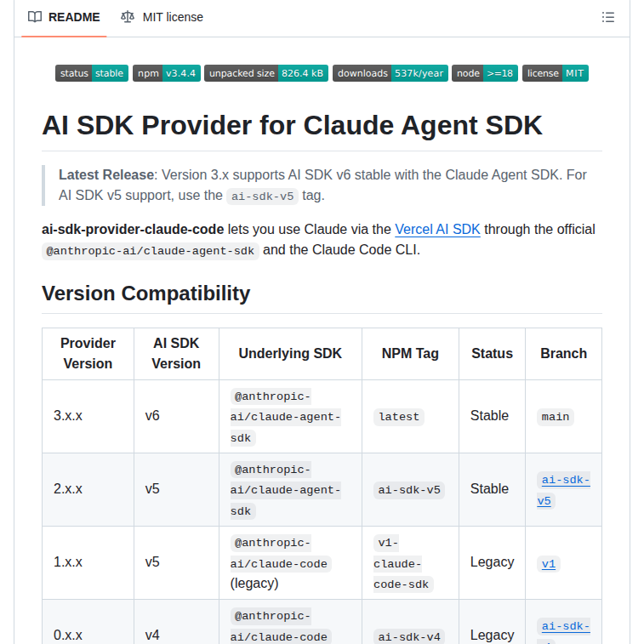Click inline code ai-sdk-v5 in release note

click(262, 197)
